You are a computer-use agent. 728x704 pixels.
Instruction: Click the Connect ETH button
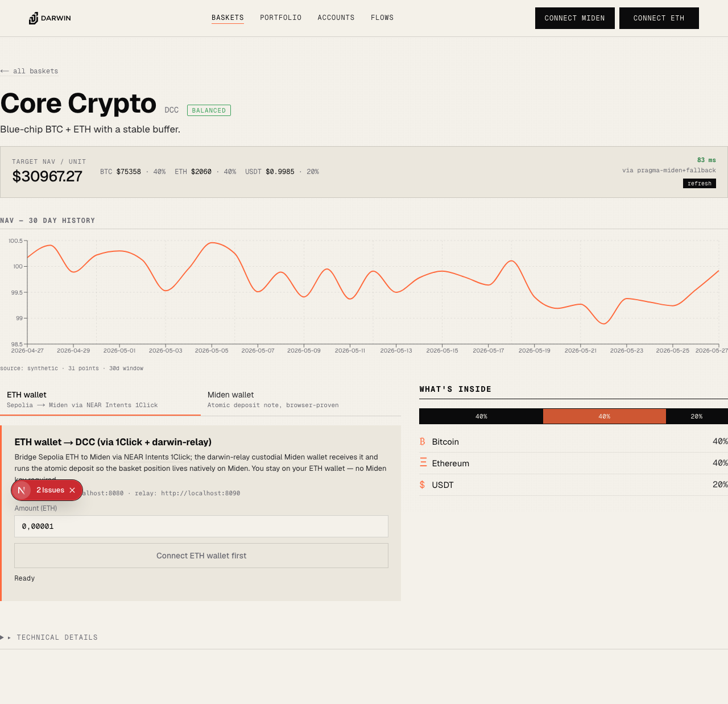[x=659, y=18]
